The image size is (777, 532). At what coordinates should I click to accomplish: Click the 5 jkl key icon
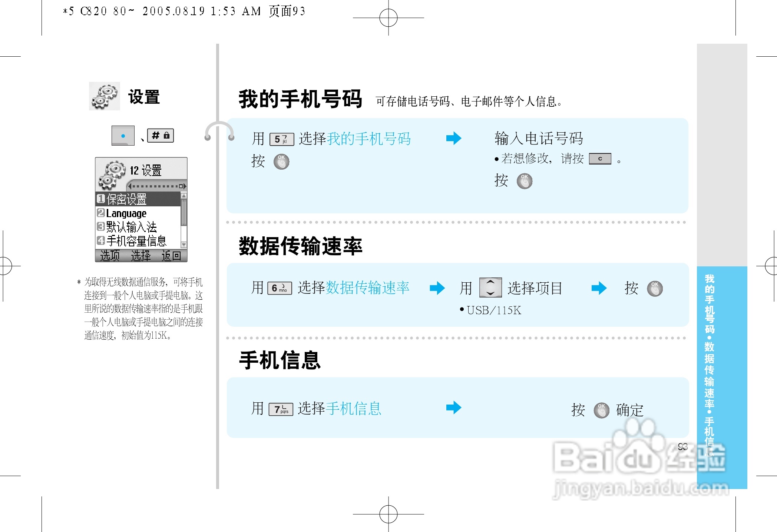[x=281, y=139]
